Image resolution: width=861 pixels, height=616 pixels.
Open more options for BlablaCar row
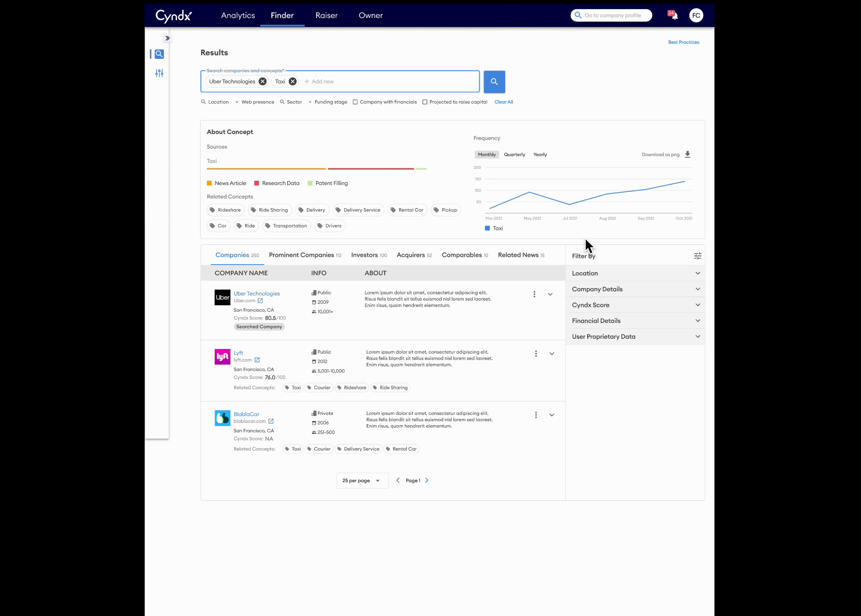[536, 415]
